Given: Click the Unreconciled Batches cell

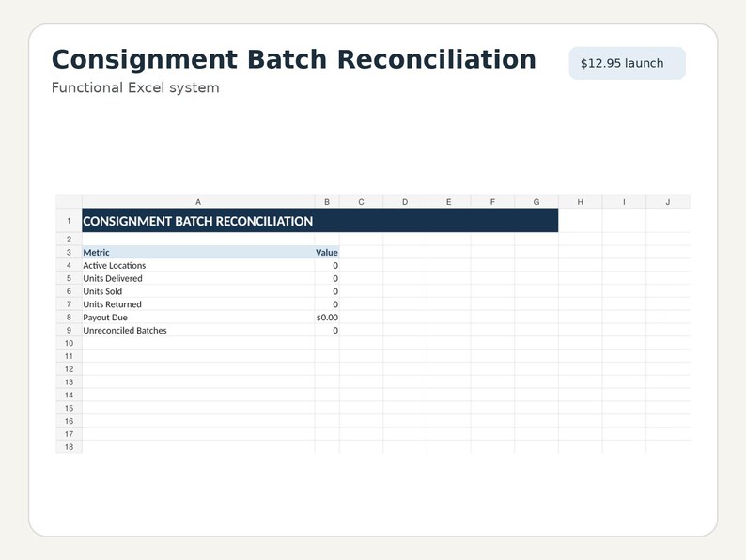Looking at the screenshot, I should pyautogui.click(x=198, y=330).
